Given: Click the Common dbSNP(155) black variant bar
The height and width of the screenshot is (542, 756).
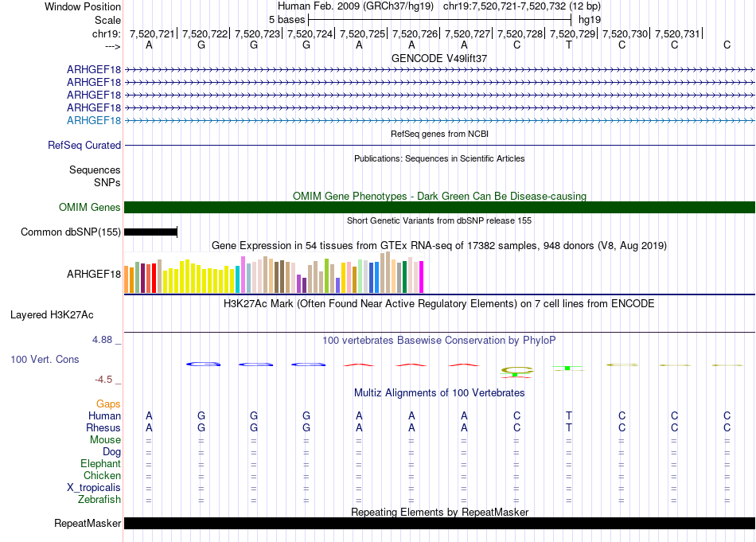Looking at the screenshot, I should click(x=150, y=232).
